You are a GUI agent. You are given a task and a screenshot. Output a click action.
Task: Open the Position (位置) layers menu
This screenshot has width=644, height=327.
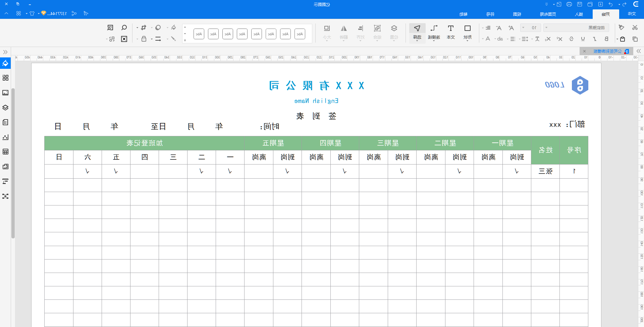coord(394,32)
